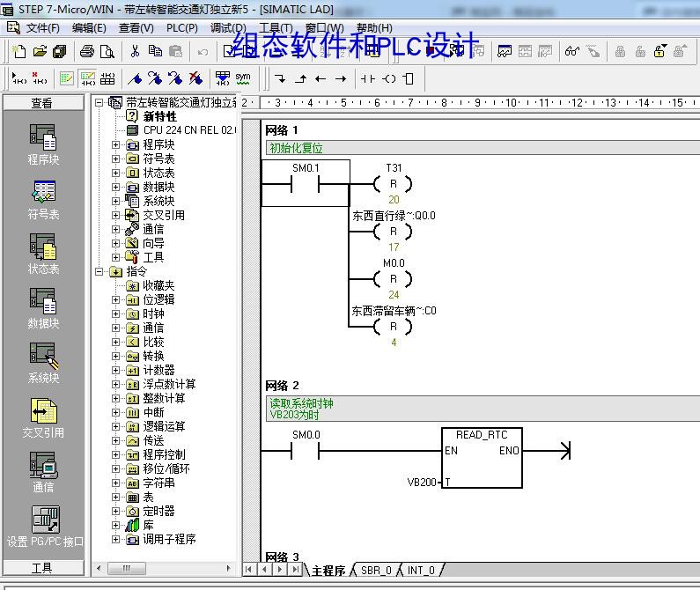Click the Insert Network icon
This screenshot has height=590, width=700.
click(19, 78)
